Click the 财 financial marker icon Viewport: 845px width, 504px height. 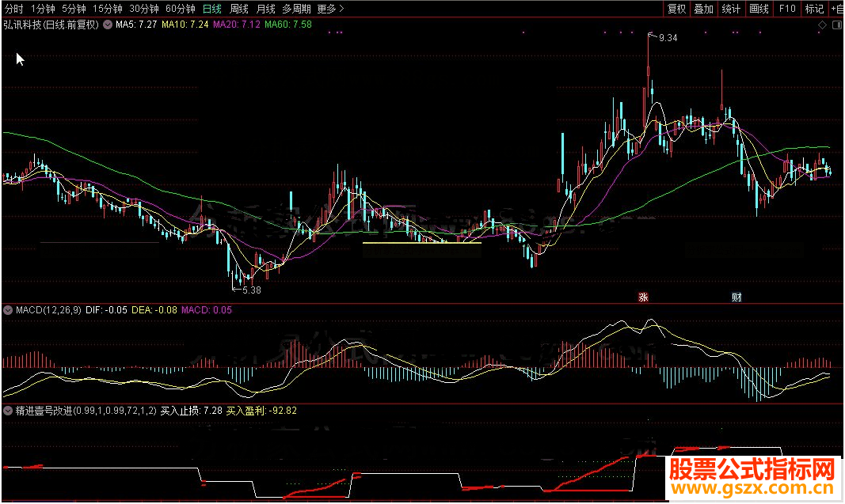737,297
